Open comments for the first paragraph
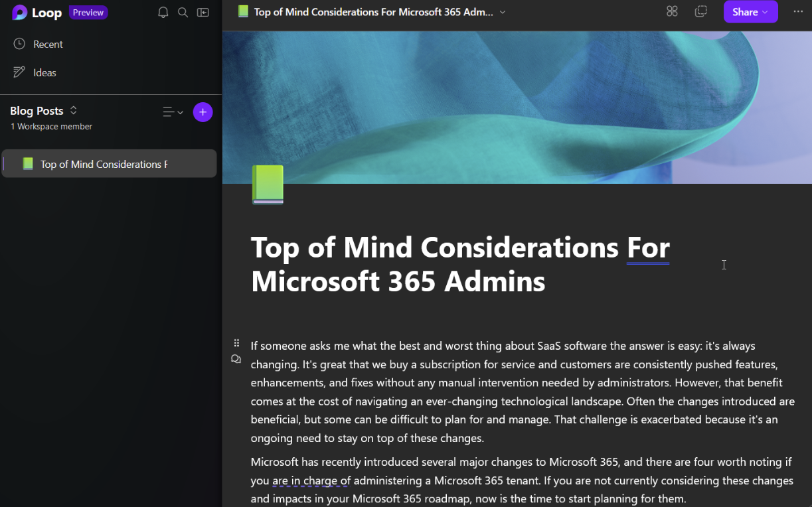The width and height of the screenshot is (812, 507). coord(236,359)
